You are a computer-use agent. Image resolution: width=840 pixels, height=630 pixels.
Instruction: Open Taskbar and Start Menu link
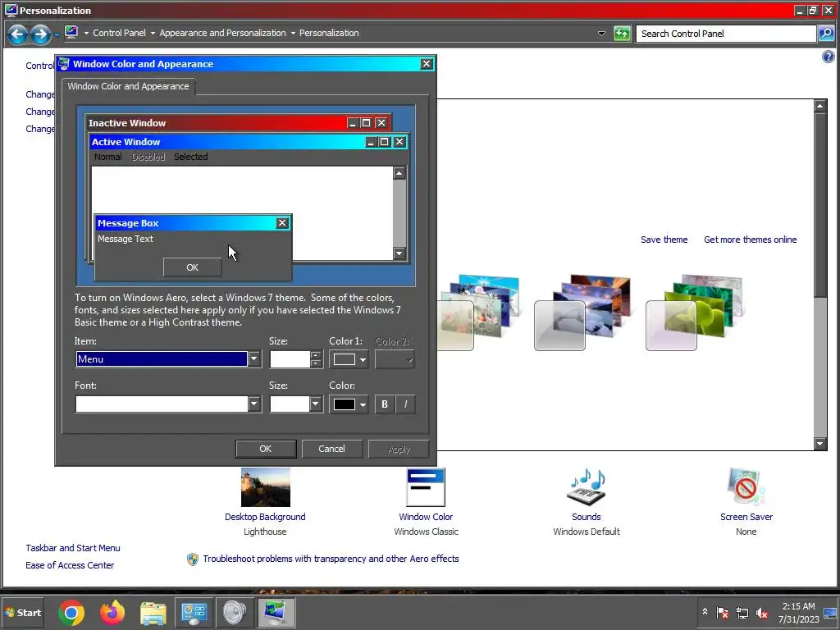[73, 548]
